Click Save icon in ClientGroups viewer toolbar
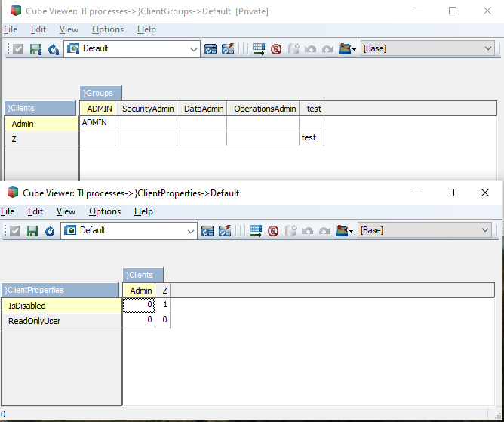Image resolution: width=504 pixels, height=422 pixels. pos(35,49)
